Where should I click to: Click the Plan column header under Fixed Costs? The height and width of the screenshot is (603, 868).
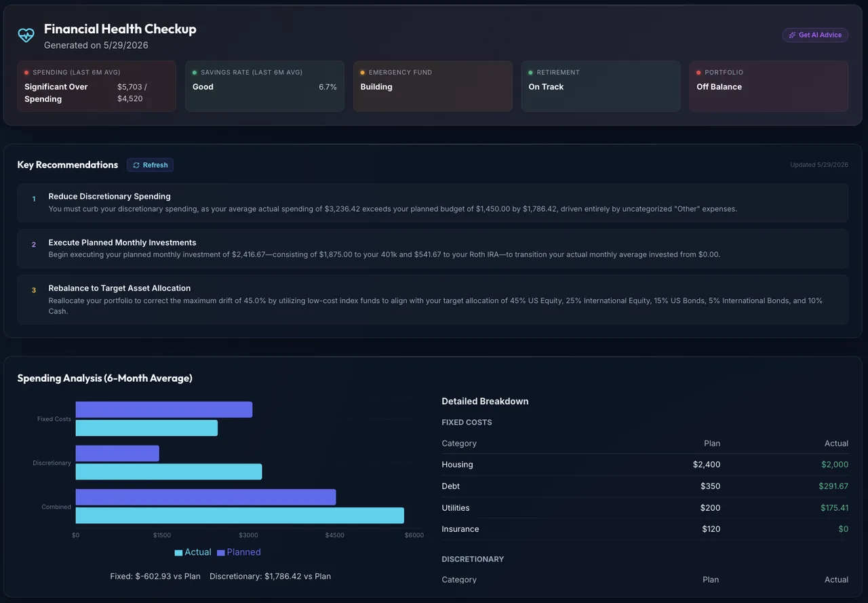click(712, 444)
